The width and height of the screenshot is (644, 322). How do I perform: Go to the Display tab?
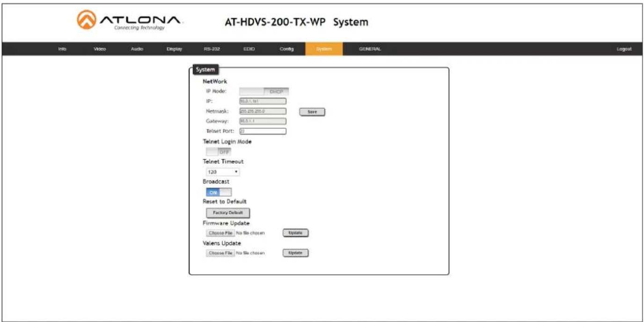coord(174,49)
